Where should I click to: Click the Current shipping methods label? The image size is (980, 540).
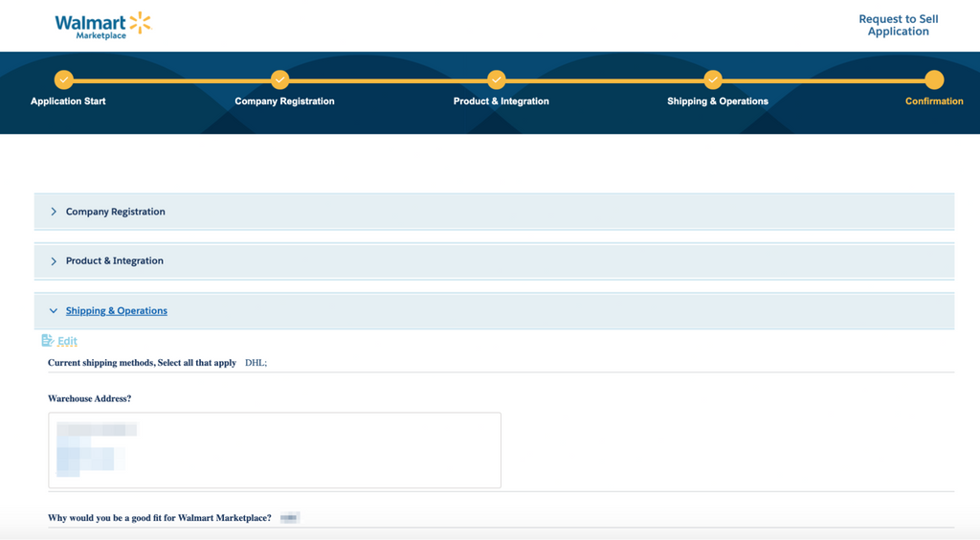point(142,363)
